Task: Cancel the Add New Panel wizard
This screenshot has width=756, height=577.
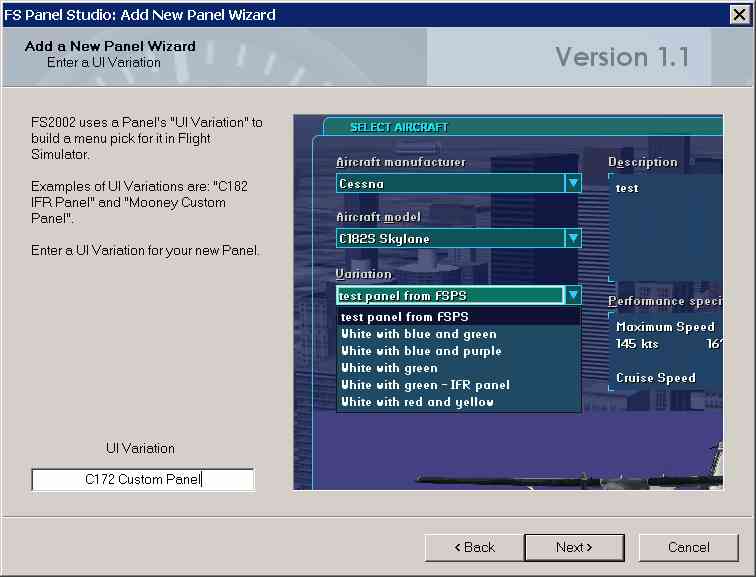Action: point(688,547)
